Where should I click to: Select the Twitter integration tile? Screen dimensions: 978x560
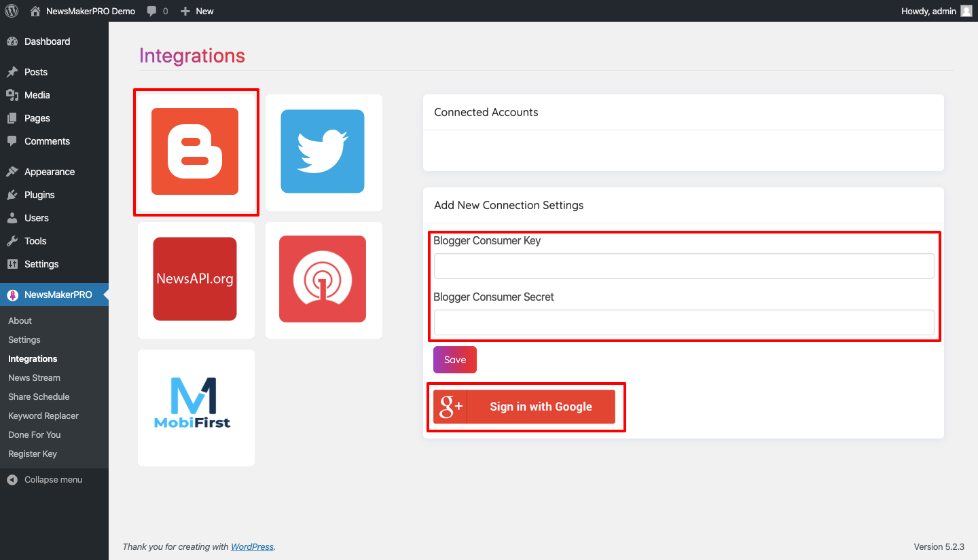(323, 152)
